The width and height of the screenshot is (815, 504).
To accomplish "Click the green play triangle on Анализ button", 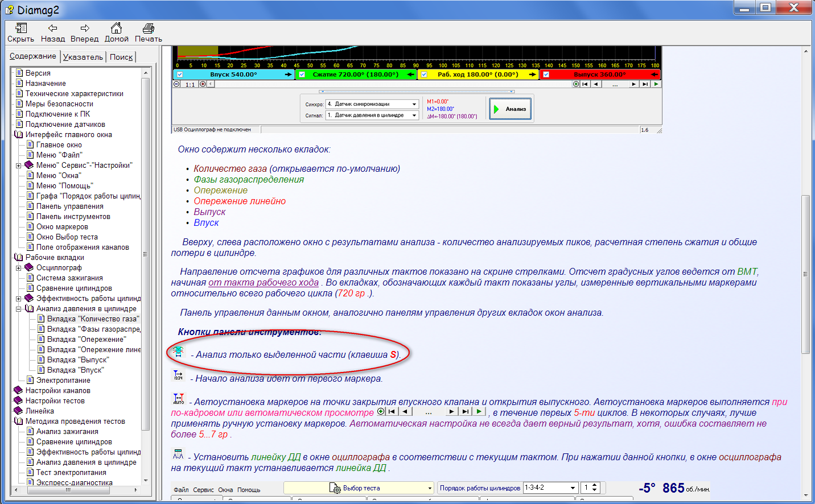I will tap(496, 109).
